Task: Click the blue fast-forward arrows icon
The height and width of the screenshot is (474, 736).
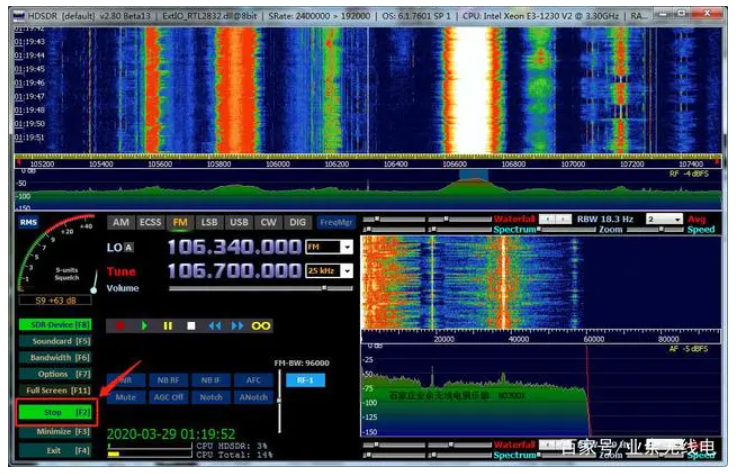Action: (237, 325)
